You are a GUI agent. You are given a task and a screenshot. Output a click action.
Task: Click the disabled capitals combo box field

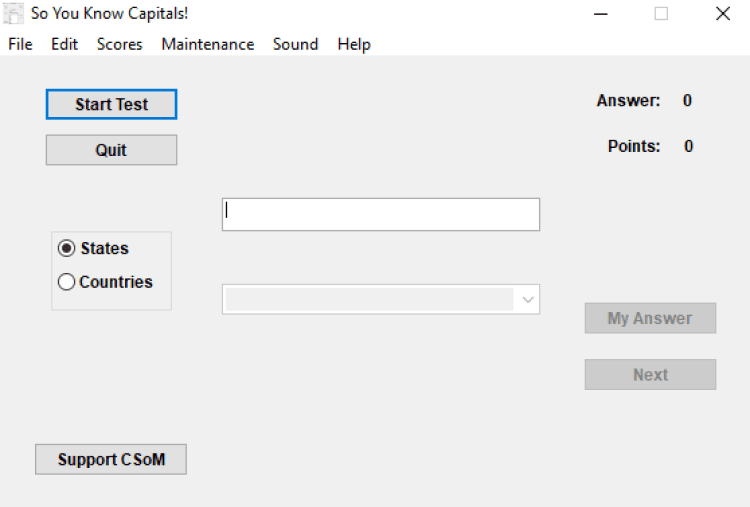(368, 299)
